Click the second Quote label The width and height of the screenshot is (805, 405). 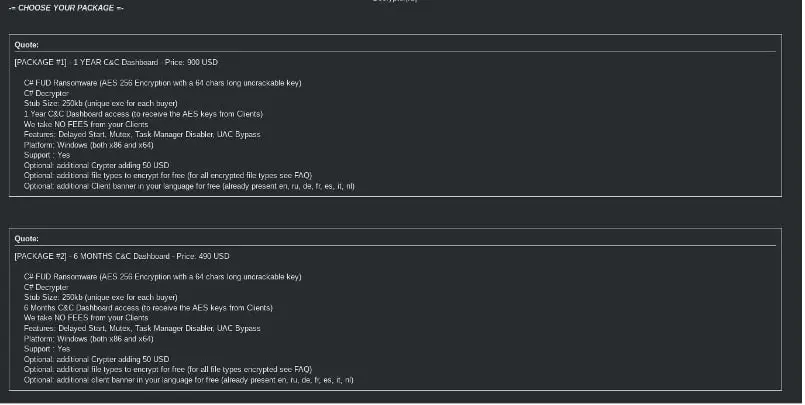26,239
